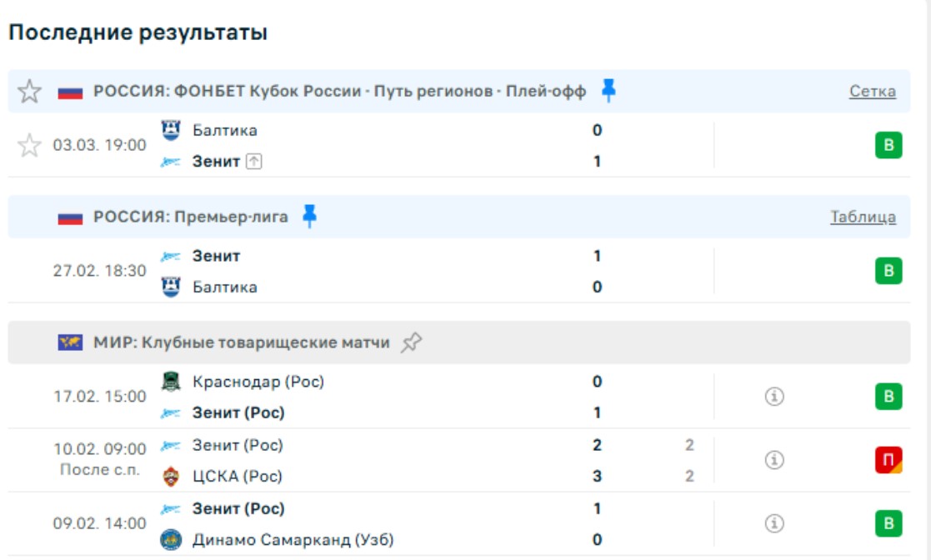Image resolution: width=931 pixels, height=560 pixels.
Task: Open the Zenit vs Baltika 27.02 match row
Action: tap(375, 272)
